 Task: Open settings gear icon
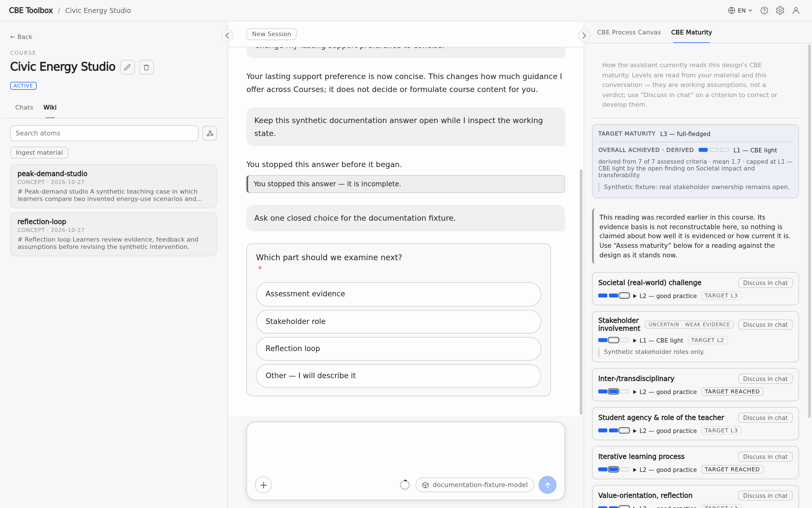[x=780, y=10]
